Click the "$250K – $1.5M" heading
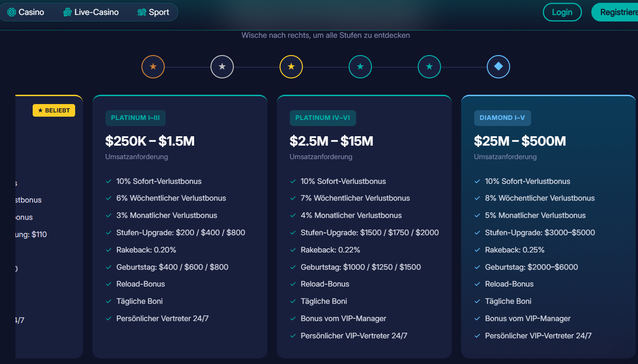Viewport: 638px width, 364px height. pos(150,141)
